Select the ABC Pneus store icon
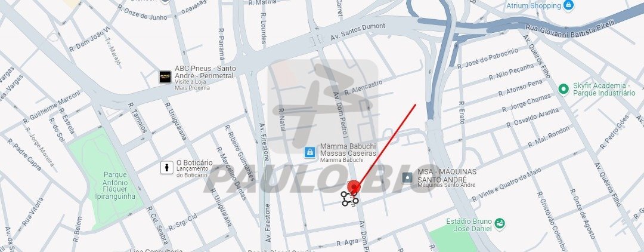Image resolution: width=644 pixels, height=252 pixels. tap(165, 77)
